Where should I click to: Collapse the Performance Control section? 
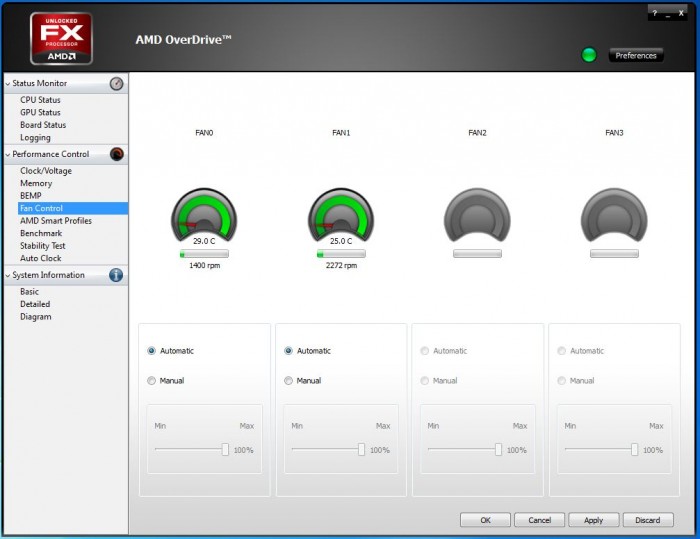coord(8,154)
